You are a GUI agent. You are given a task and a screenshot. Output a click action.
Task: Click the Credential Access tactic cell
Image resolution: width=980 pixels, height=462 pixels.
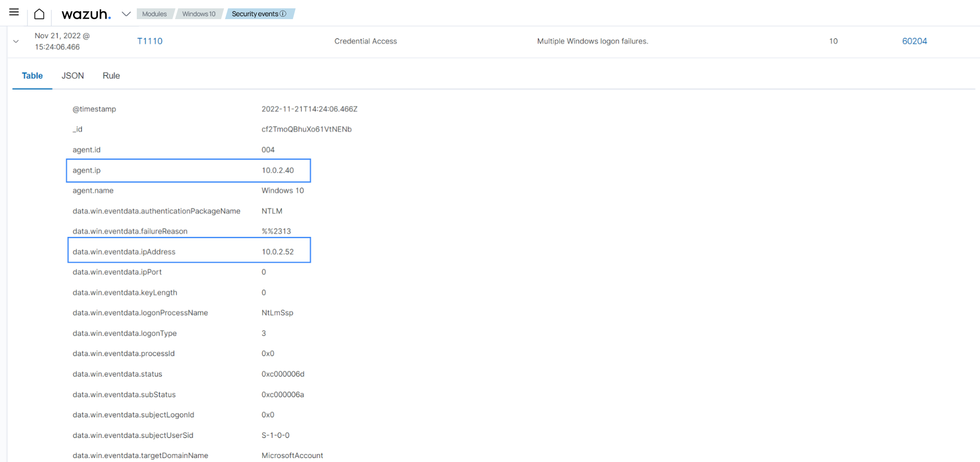366,41
